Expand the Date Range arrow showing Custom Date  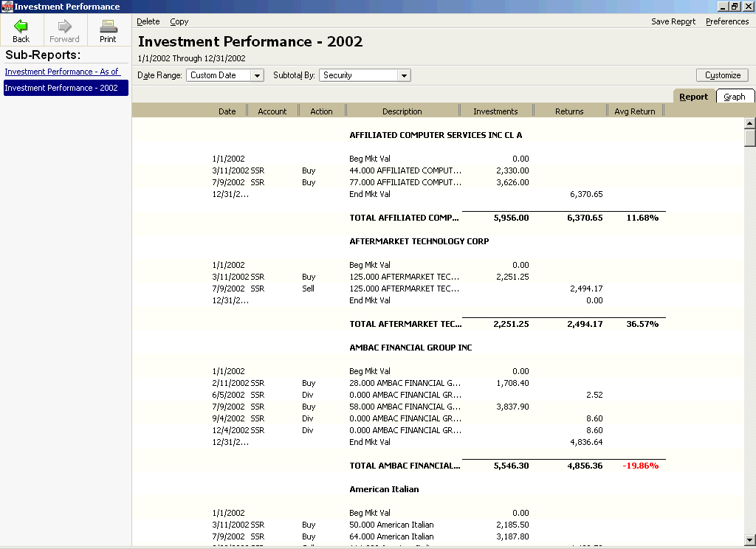pos(256,75)
